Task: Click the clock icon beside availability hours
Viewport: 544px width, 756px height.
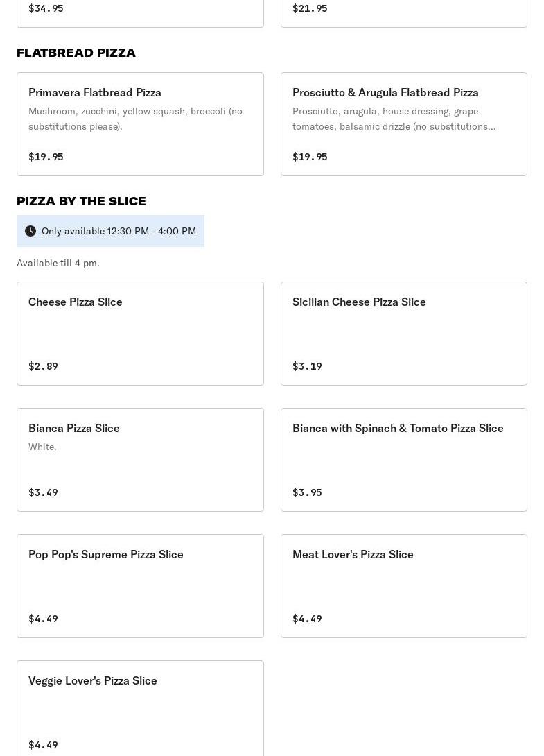Action: pyautogui.click(x=30, y=231)
